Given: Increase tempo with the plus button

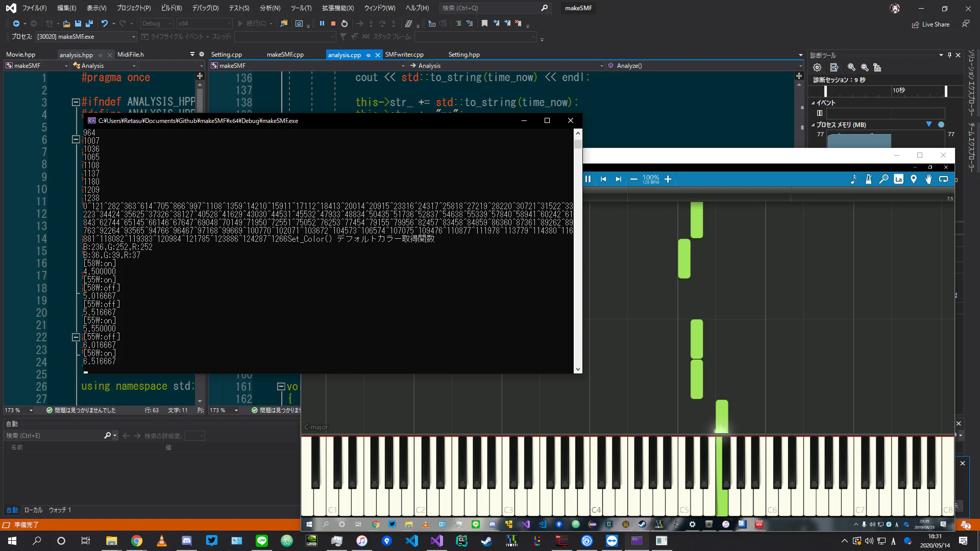Looking at the screenshot, I should click(x=668, y=179).
